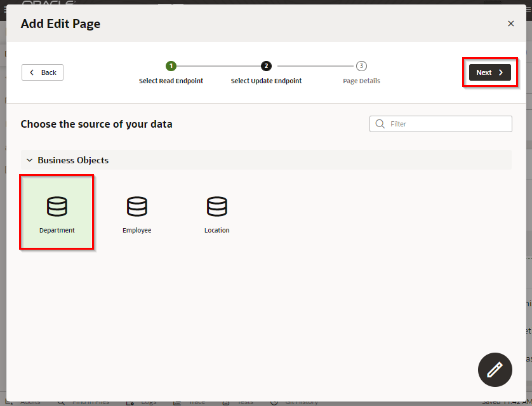The width and height of the screenshot is (532, 406).
Task: Jump to step 1 Select Read Endpoint
Action: (x=171, y=66)
